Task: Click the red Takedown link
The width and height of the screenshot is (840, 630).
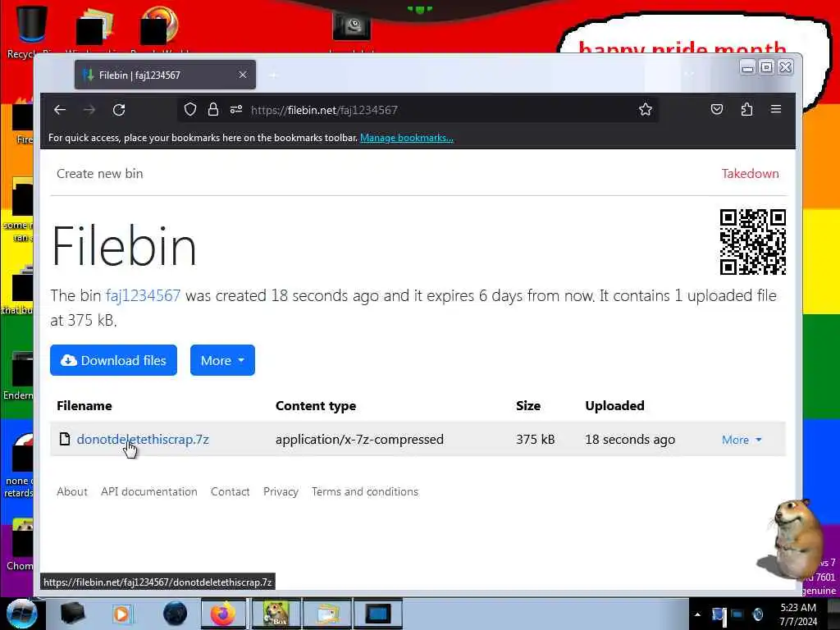Action: tap(750, 174)
